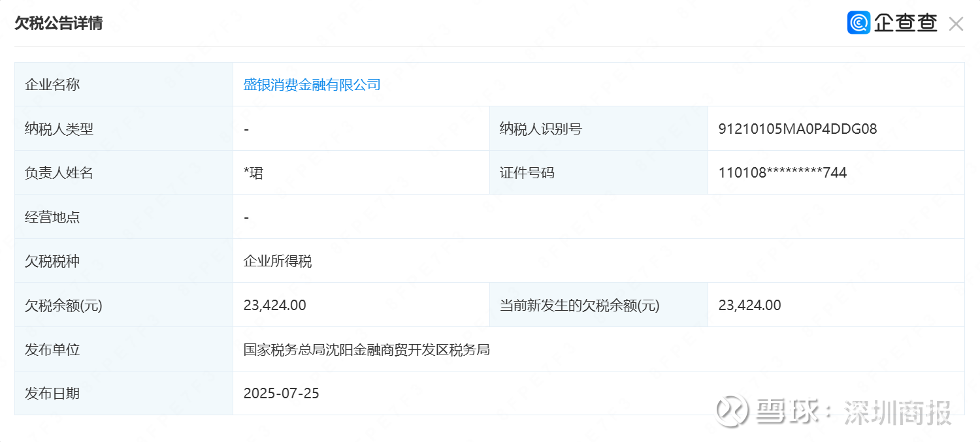The width and height of the screenshot is (980, 442).
Task: Click the responsible person name *珺
Action: [253, 173]
